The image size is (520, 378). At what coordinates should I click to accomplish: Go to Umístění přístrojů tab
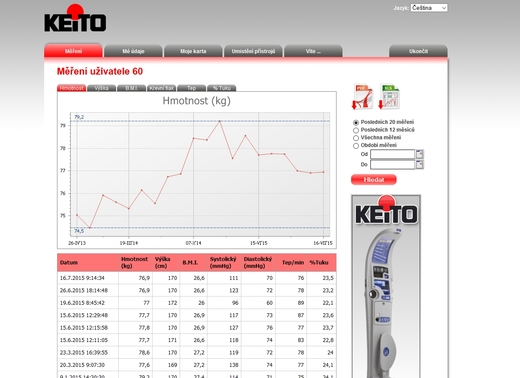click(253, 51)
